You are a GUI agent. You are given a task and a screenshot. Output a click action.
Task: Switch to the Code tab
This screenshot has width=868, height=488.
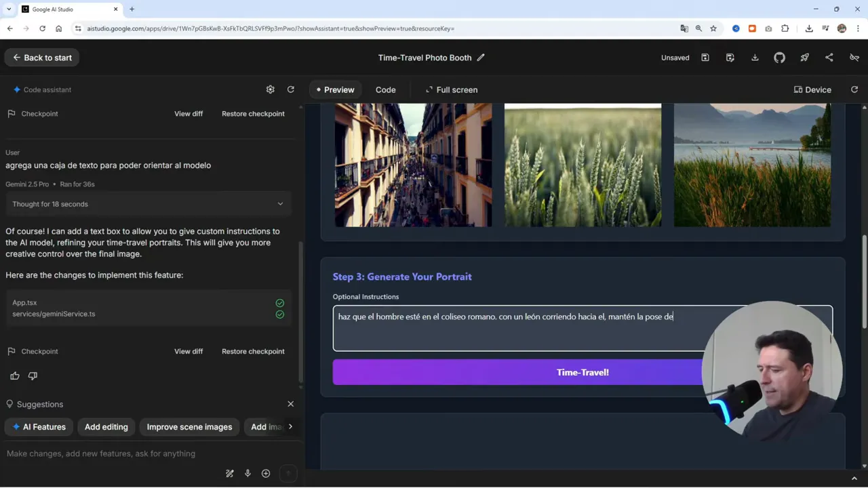[385, 89]
